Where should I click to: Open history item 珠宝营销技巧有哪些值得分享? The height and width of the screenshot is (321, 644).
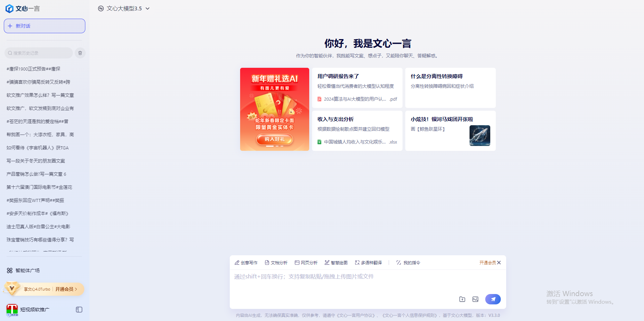pyautogui.click(x=40, y=240)
